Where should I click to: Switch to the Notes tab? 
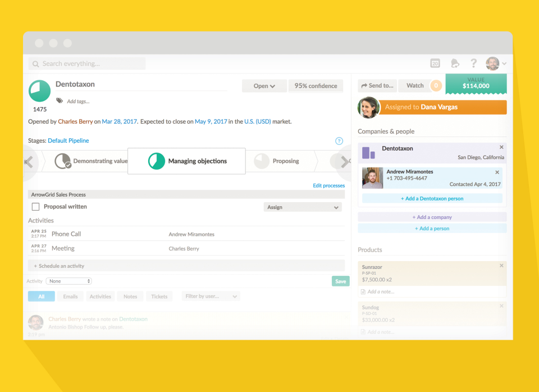click(x=130, y=297)
